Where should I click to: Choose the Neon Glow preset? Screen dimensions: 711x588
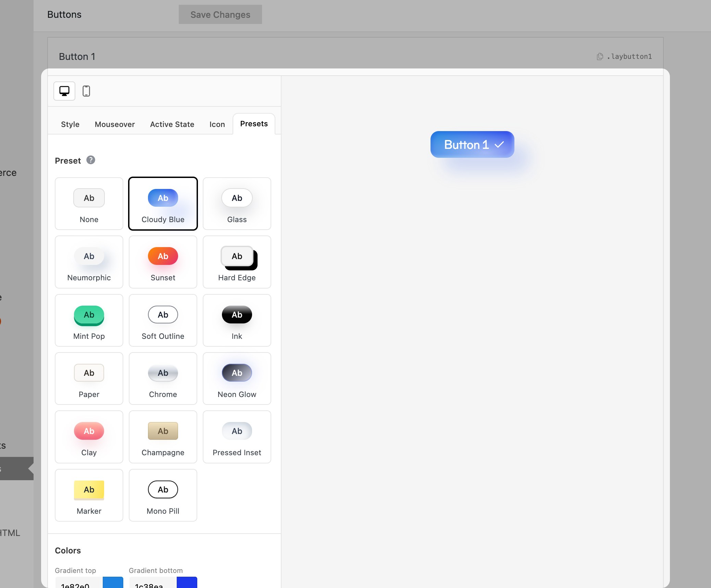pyautogui.click(x=237, y=379)
